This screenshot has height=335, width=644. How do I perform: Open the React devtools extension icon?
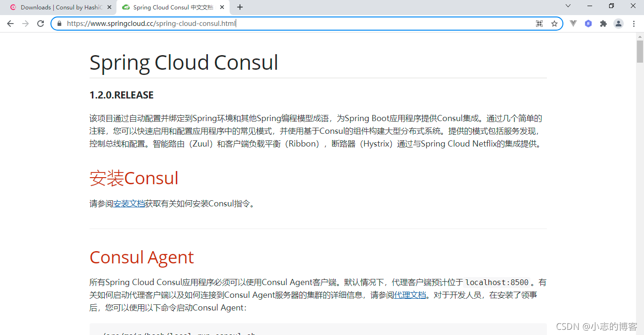[x=588, y=23]
